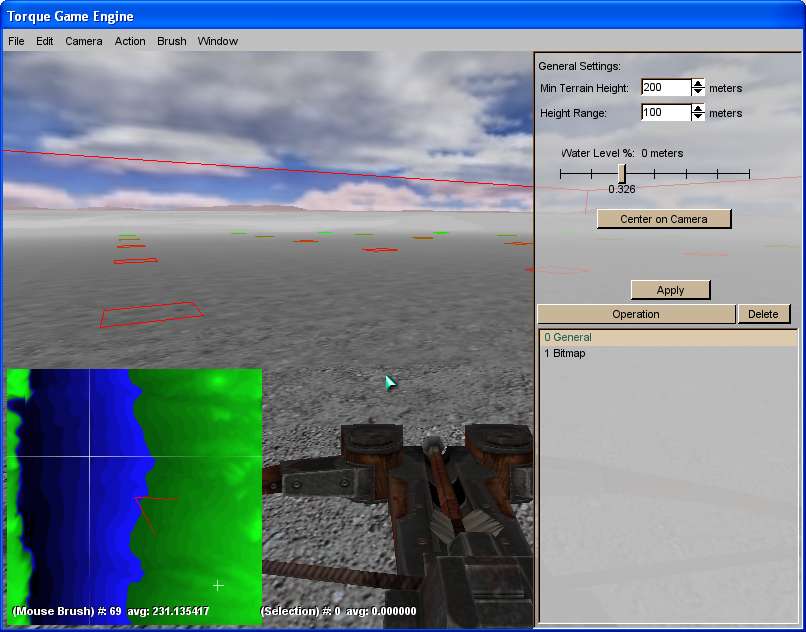Open the Camera menu
This screenshot has width=806, height=632.
coord(84,41)
